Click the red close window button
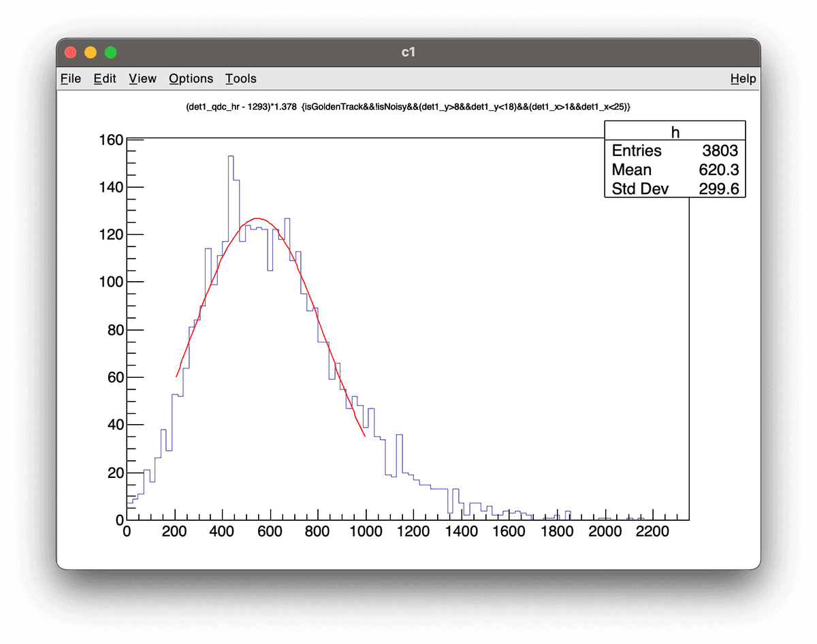 pyautogui.click(x=70, y=52)
